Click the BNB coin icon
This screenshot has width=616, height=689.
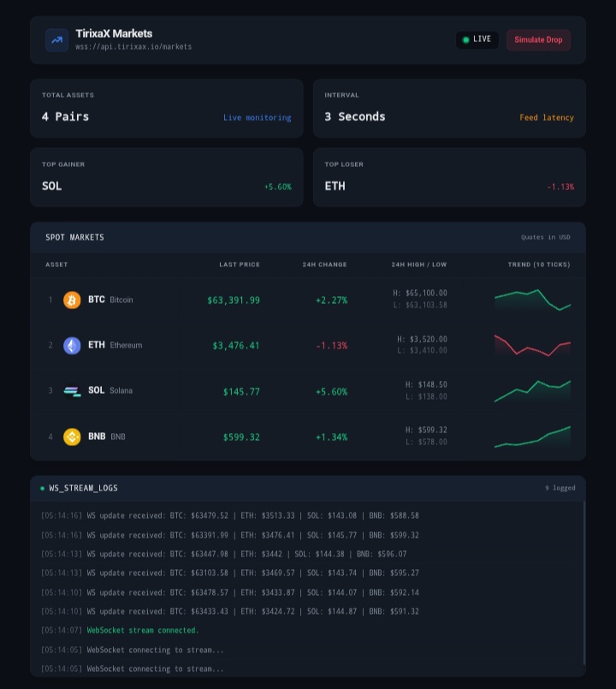72,437
